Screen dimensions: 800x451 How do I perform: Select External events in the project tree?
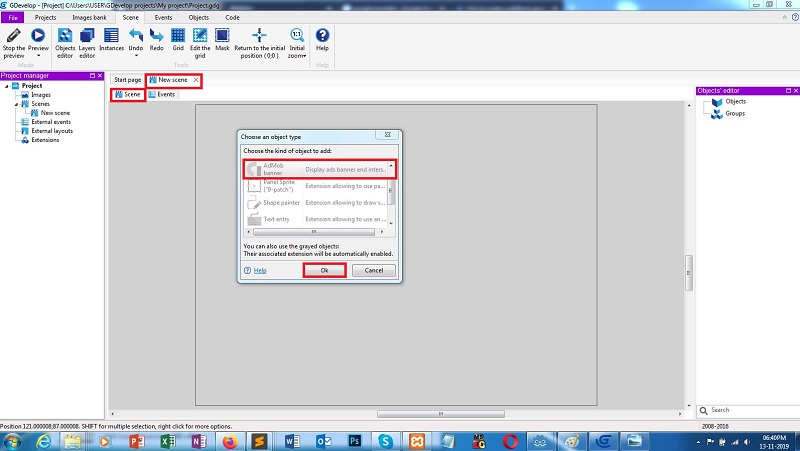(x=51, y=122)
